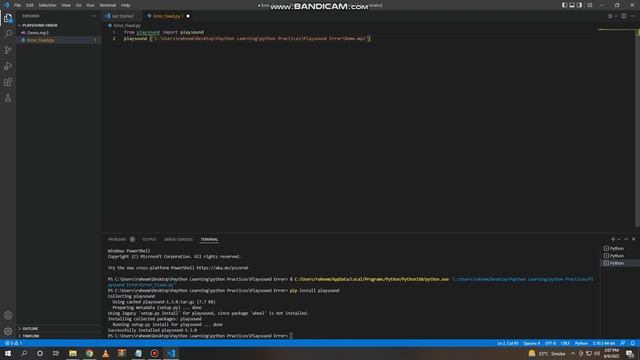The width and height of the screenshot is (640, 360).
Task: Open the Testing flask view
Action: click(x=8, y=98)
